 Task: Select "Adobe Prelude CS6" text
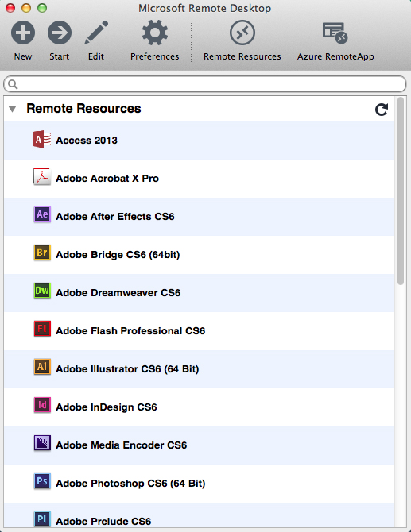click(x=103, y=521)
